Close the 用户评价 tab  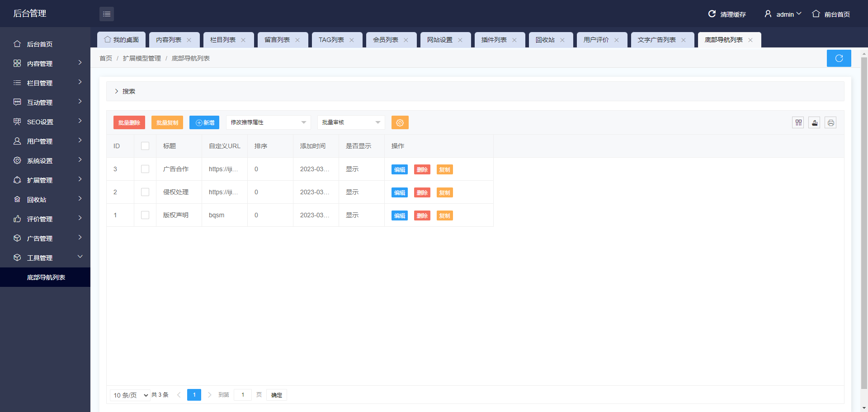pyautogui.click(x=617, y=40)
